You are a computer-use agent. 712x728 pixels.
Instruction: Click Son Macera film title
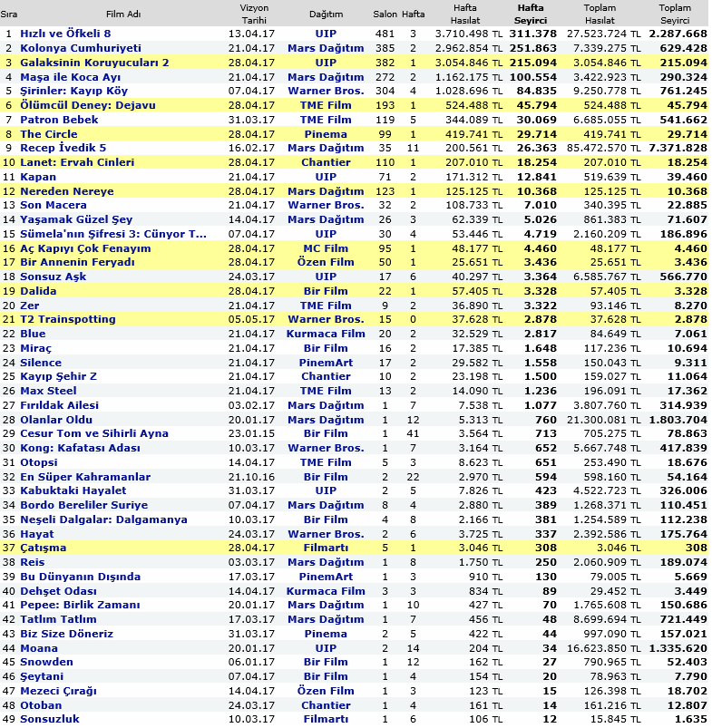point(54,205)
